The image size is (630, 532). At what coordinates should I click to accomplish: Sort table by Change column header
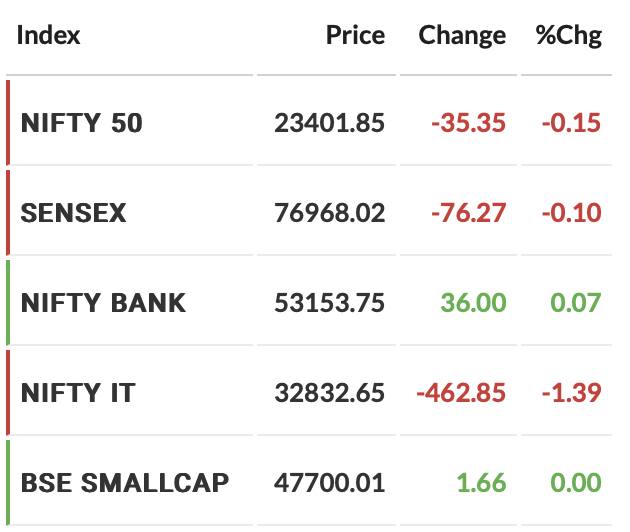462,36
